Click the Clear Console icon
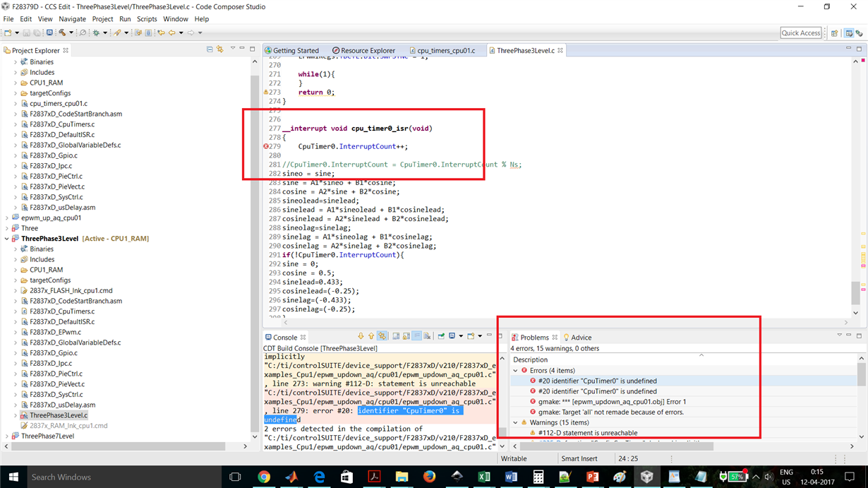 point(427,336)
